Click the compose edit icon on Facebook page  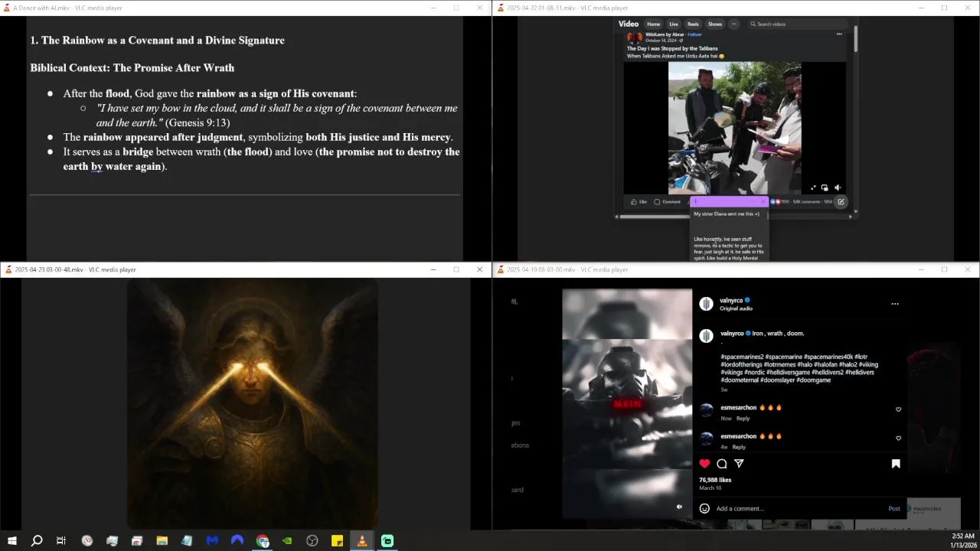point(841,202)
